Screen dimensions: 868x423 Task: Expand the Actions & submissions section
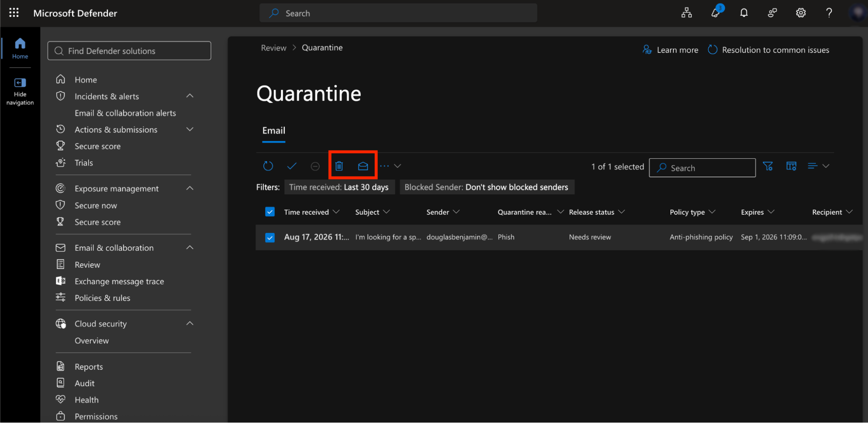[190, 129]
